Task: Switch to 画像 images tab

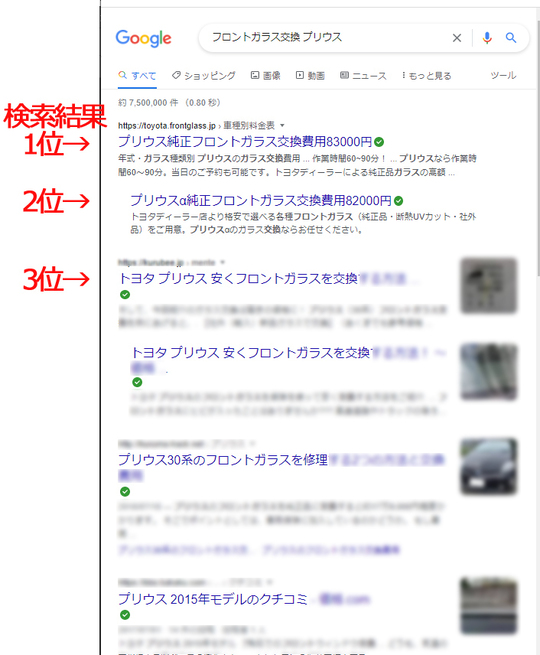Action: coord(266,76)
